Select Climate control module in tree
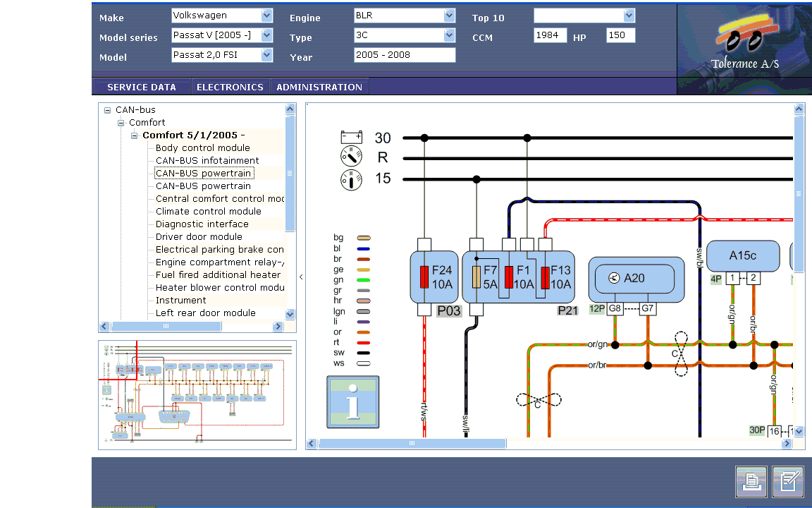Viewport: 812px width, 508px height. click(x=208, y=212)
